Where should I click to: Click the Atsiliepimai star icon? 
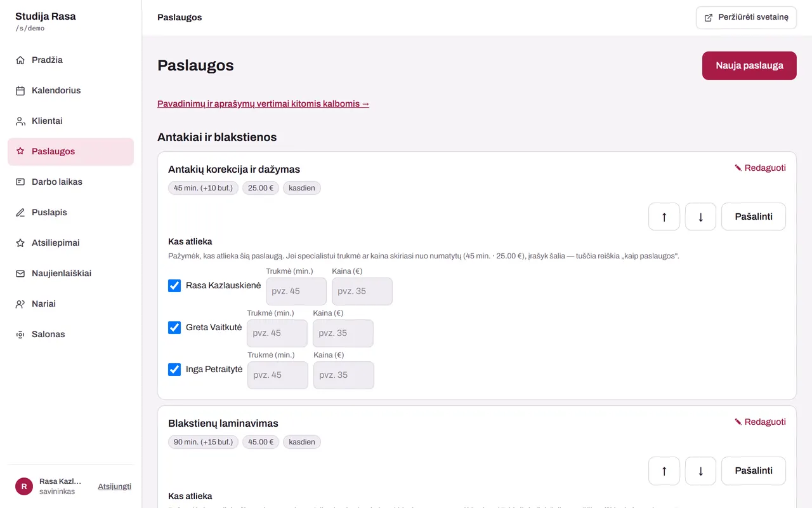pyautogui.click(x=20, y=243)
